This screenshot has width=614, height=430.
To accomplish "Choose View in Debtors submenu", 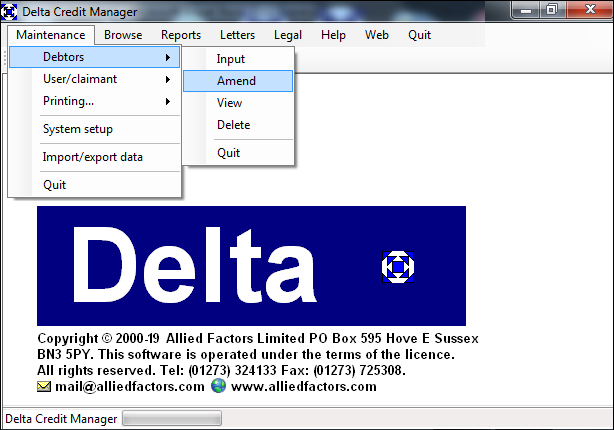I will coord(238,103).
